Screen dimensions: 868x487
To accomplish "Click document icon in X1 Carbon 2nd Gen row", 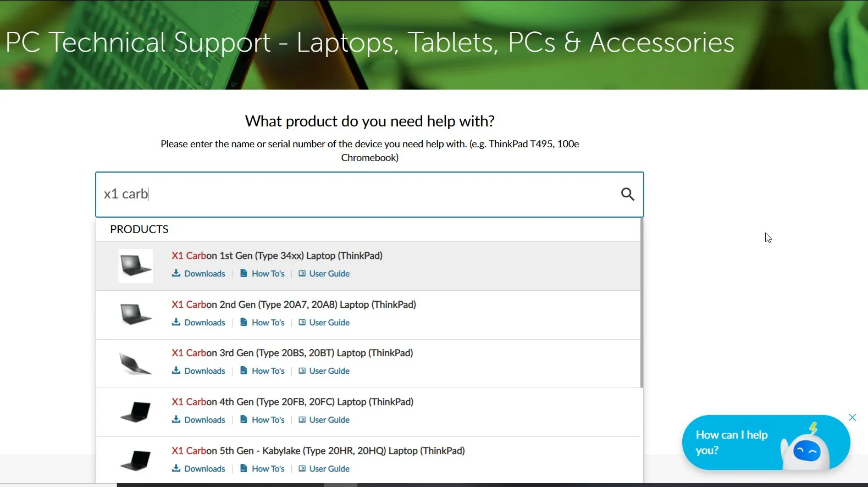I will pyautogui.click(x=244, y=322).
